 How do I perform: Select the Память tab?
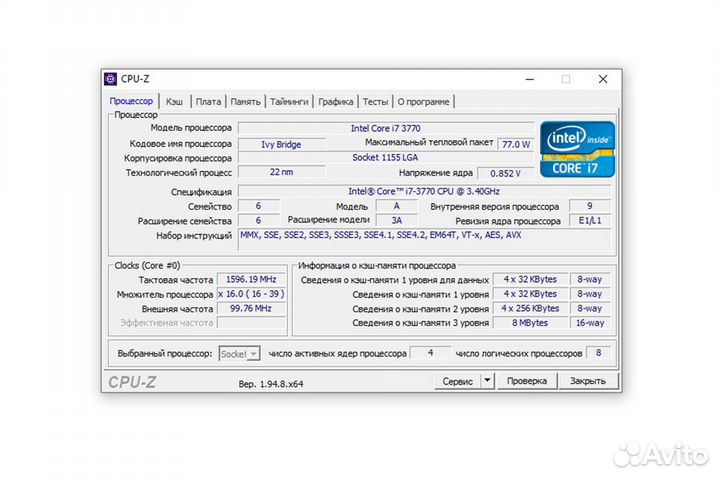(245, 102)
